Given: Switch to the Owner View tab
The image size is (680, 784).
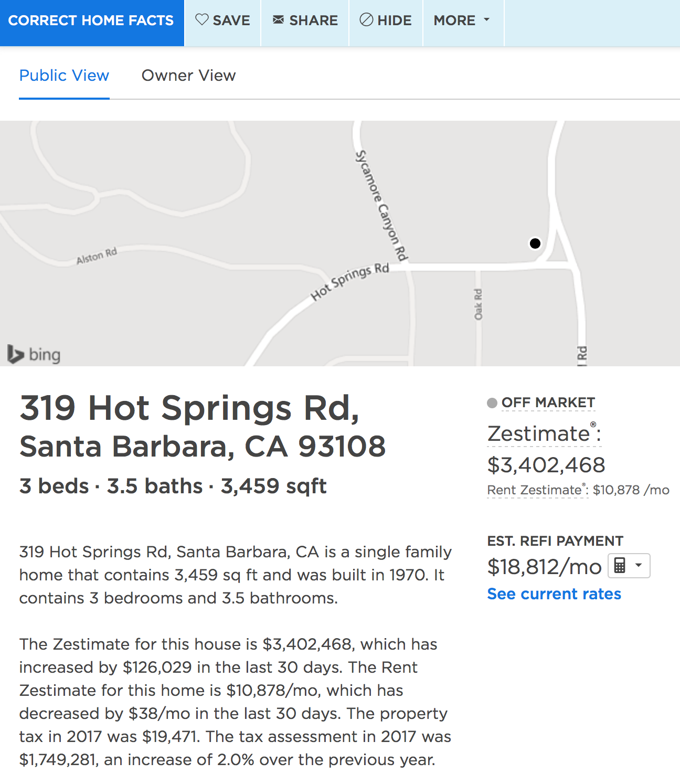Looking at the screenshot, I should click(x=189, y=76).
